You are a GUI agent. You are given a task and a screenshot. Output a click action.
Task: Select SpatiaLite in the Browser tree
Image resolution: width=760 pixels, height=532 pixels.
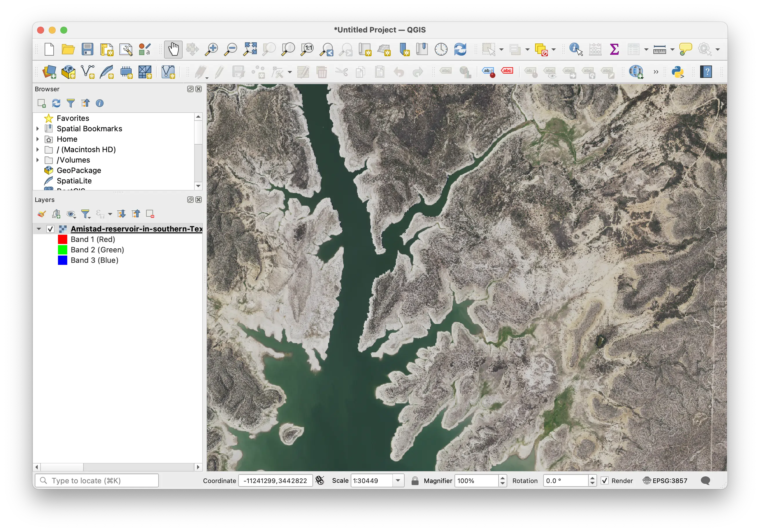pos(74,181)
